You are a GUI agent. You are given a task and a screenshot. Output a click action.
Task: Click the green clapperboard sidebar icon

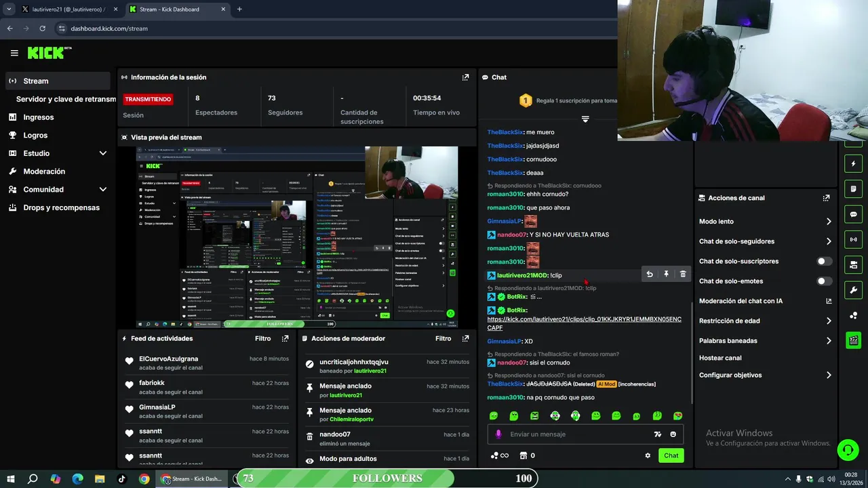tap(853, 340)
